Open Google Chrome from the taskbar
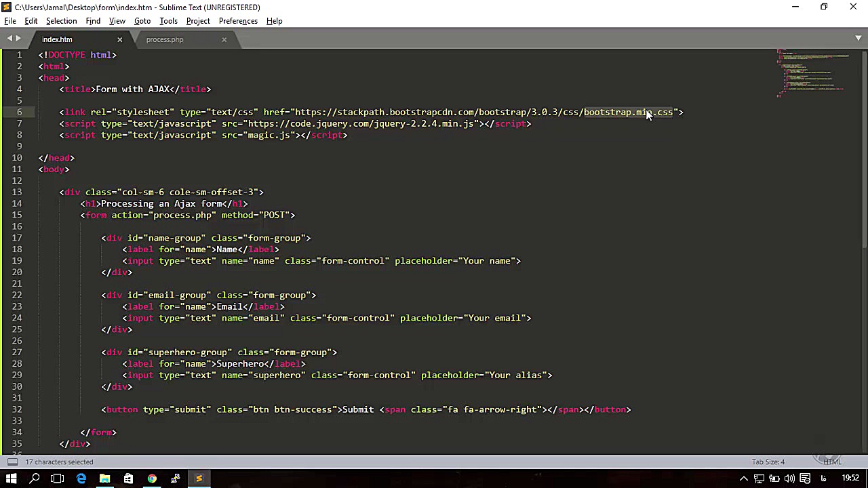Image resolution: width=868 pixels, height=488 pixels. click(x=152, y=479)
